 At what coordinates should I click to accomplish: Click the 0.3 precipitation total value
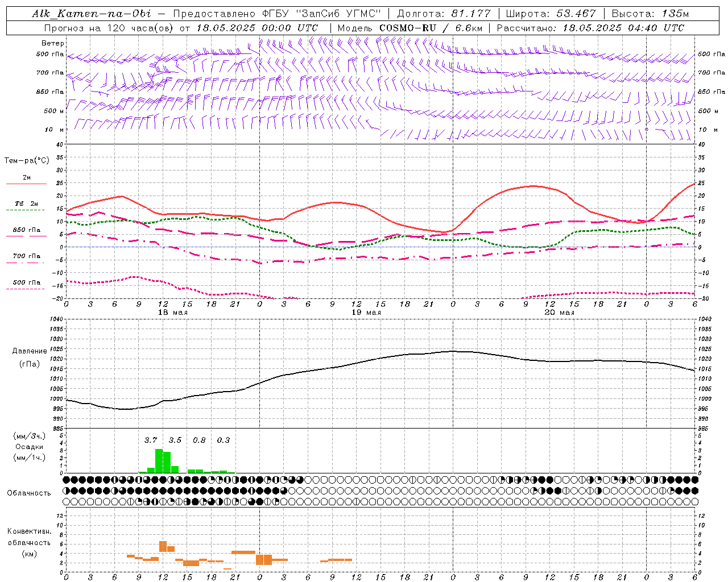(x=224, y=440)
